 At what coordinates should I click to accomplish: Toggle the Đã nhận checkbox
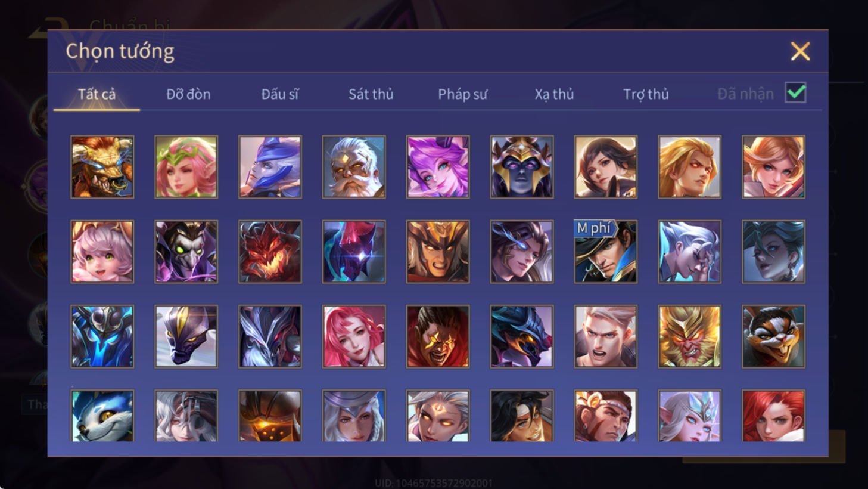(x=795, y=93)
